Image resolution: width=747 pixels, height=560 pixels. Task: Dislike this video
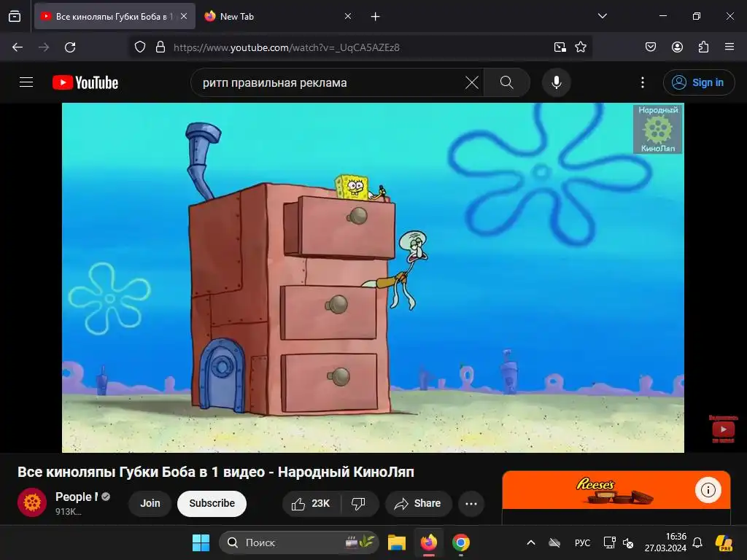359,503
